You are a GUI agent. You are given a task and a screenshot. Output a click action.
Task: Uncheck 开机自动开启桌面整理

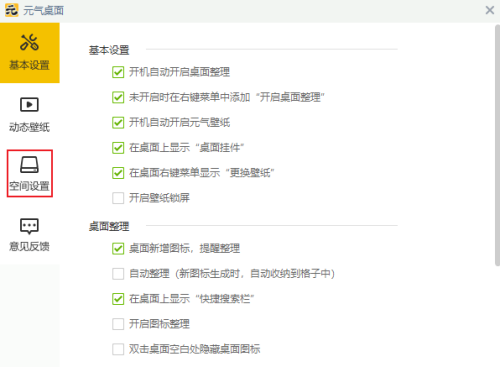click(x=118, y=72)
